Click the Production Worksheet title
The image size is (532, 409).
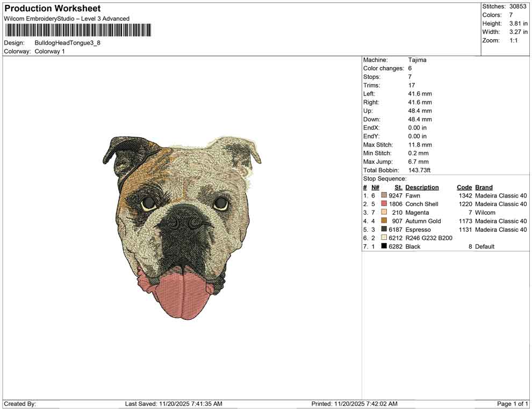[52, 9]
